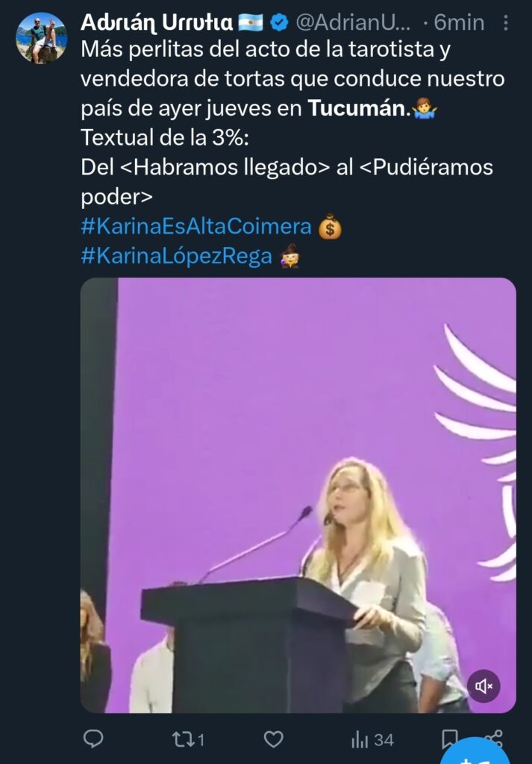The image size is (532, 764).
Task: View tweet analytics showing 34 views
Action: 372,740
